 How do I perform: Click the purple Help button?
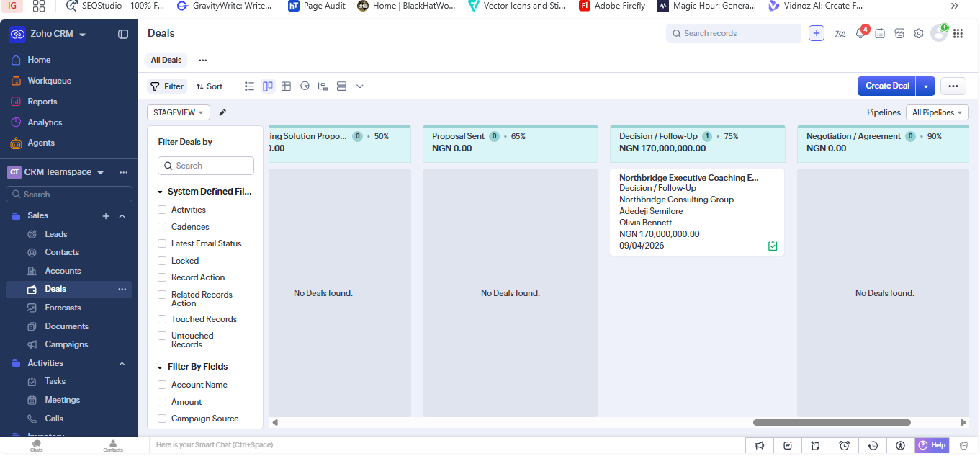[x=932, y=445]
